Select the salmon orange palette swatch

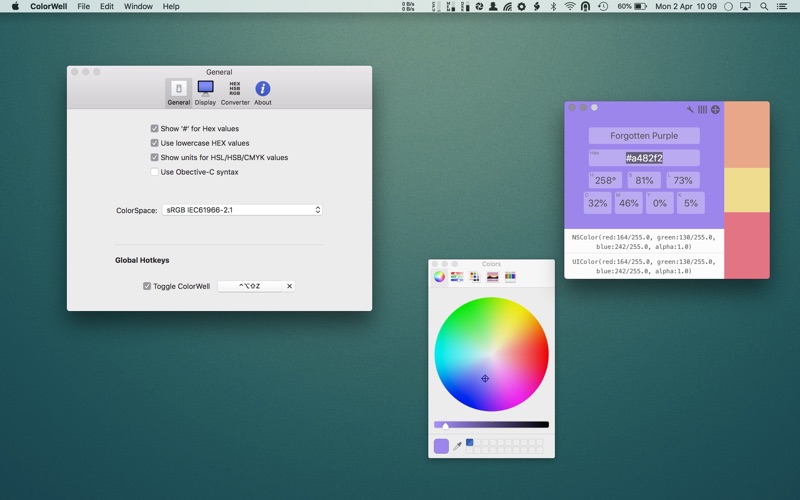click(x=747, y=135)
